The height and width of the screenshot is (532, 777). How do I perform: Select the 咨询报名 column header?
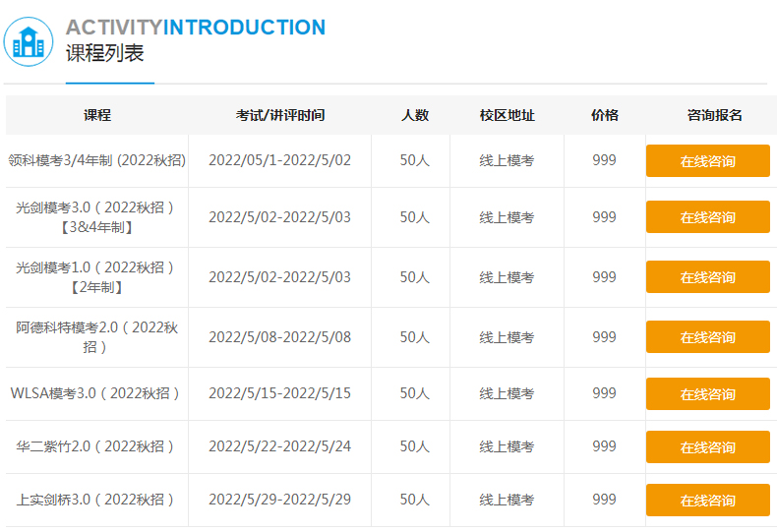click(x=714, y=115)
